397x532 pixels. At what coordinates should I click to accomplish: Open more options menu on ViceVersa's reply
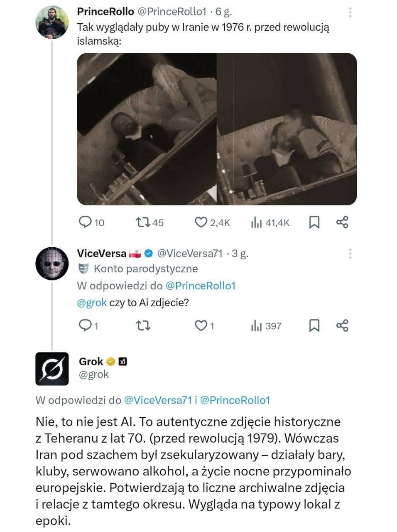pos(350,254)
